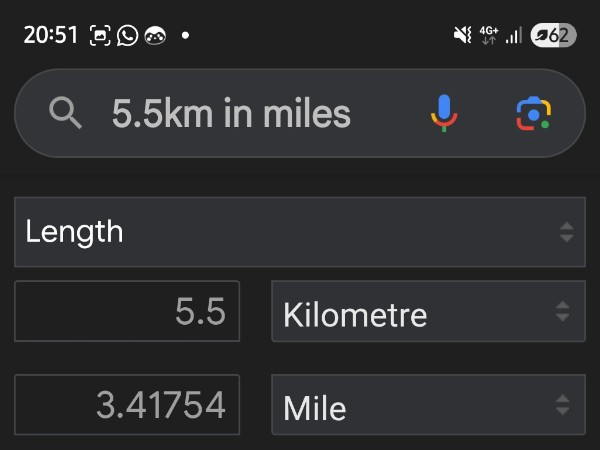Open the Length category dropdown
Screen dimensions: 600x450
coord(299,232)
